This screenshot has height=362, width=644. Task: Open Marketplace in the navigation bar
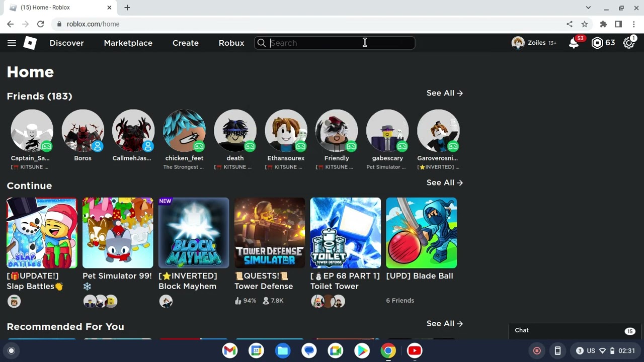[x=128, y=43]
